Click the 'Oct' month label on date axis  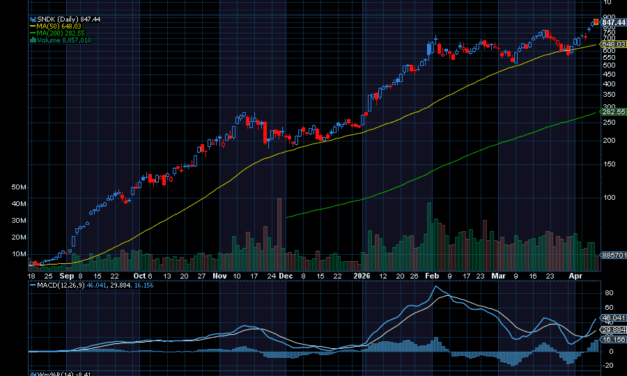[x=140, y=276]
